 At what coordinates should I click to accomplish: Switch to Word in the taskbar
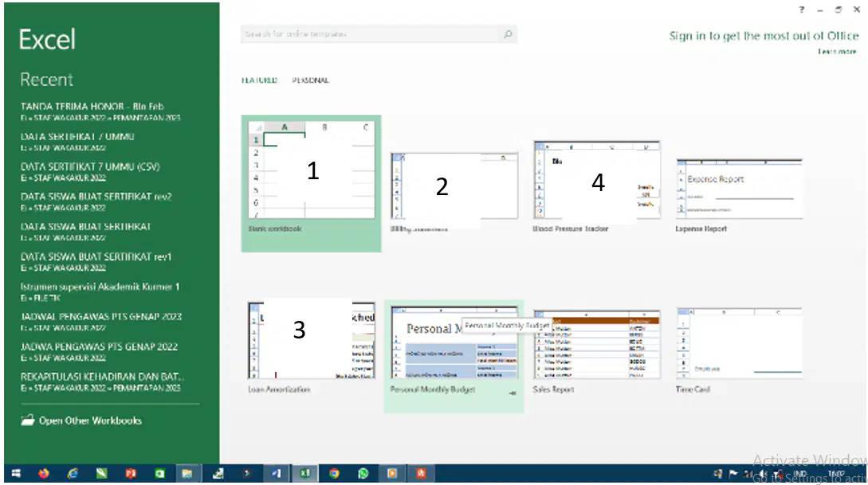point(276,473)
